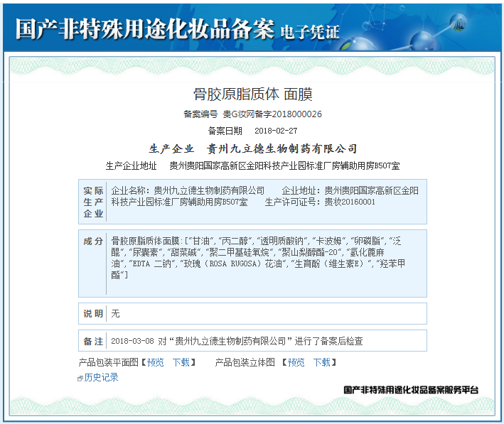Click footer text 国产非特殊用途化妆品备案服务平台
This screenshot has height=424, width=504.
[411, 390]
